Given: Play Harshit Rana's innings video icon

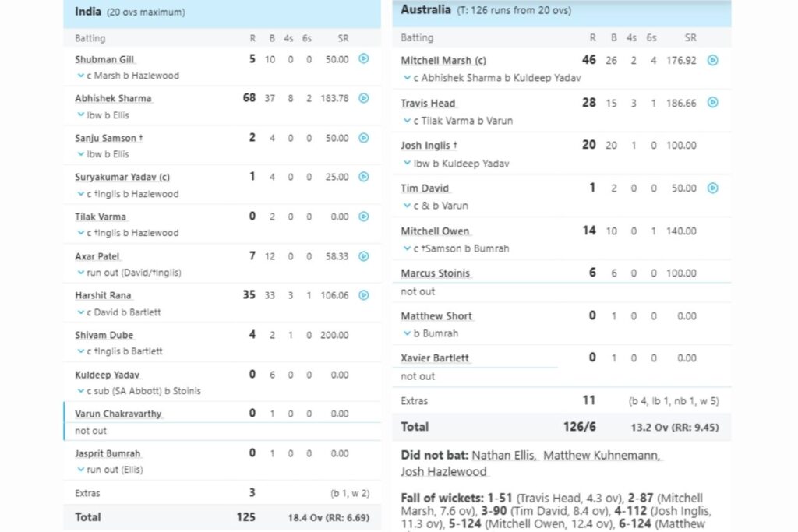Looking at the screenshot, I should click(363, 295).
